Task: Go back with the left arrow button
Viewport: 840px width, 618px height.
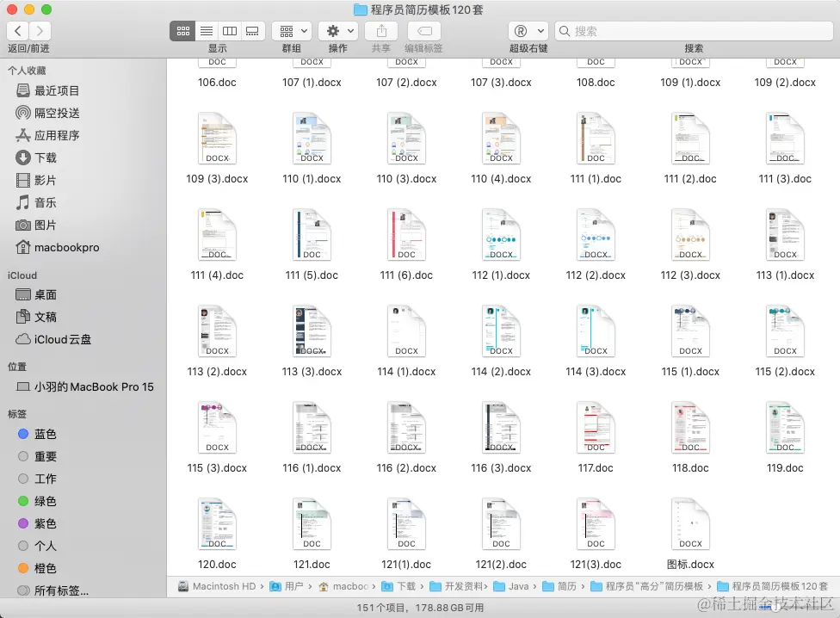Action: tap(18, 31)
